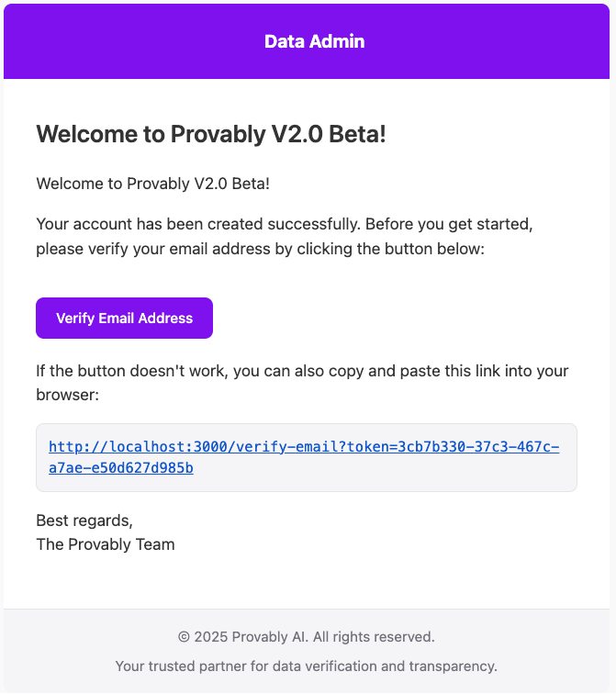The image size is (616, 694).
Task: Click the "Best regards," closing line
Action: 84,520
